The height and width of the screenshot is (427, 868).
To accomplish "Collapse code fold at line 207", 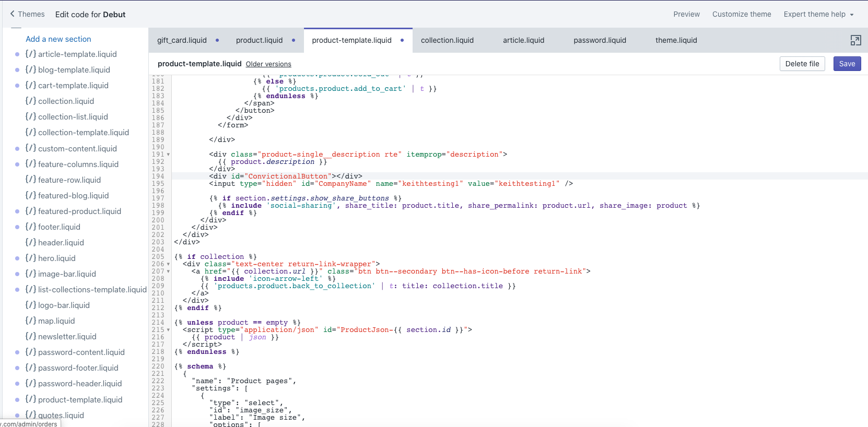I will point(168,271).
